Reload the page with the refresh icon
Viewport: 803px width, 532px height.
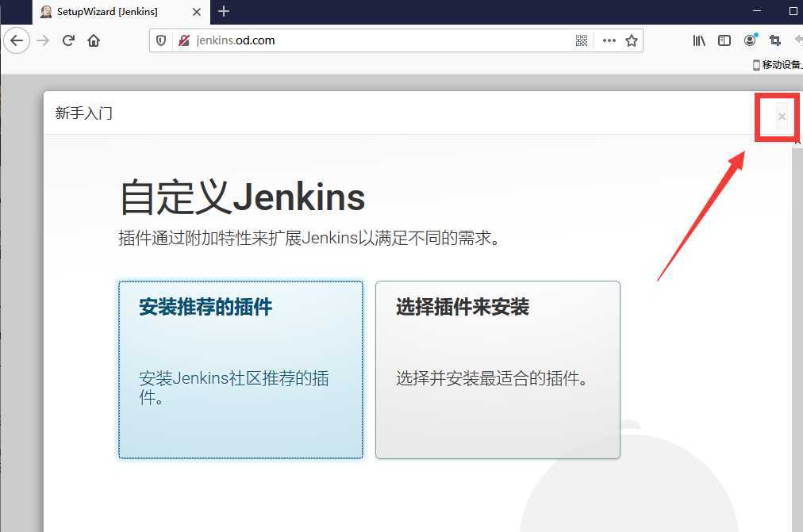coord(68,40)
